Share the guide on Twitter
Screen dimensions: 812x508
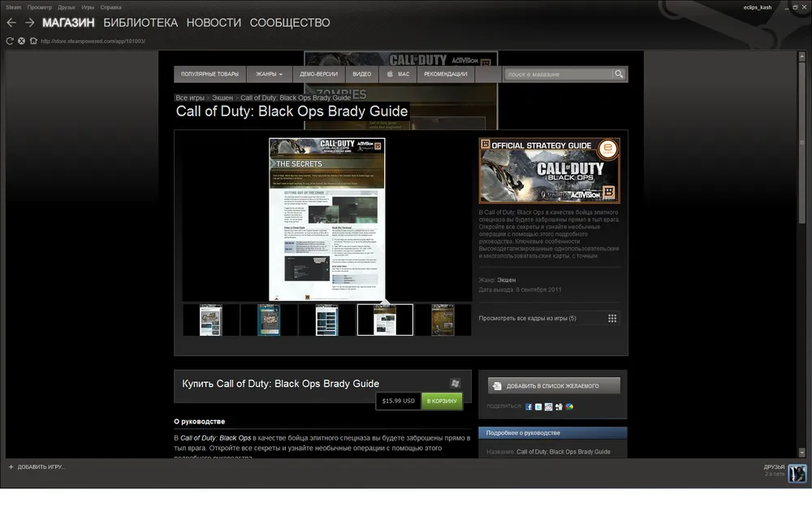click(x=538, y=406)
